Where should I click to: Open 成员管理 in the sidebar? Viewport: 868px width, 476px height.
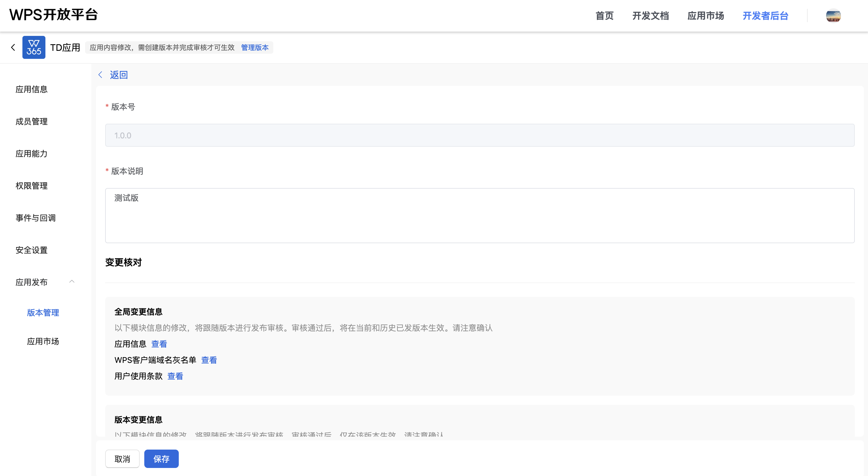(31, 121)
